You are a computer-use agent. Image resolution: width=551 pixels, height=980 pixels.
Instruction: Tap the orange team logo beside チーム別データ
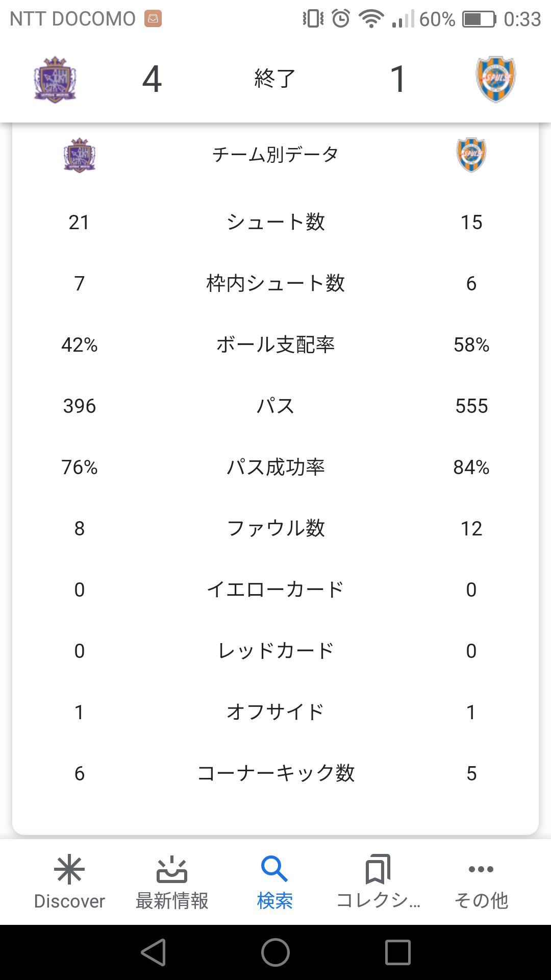471,155
